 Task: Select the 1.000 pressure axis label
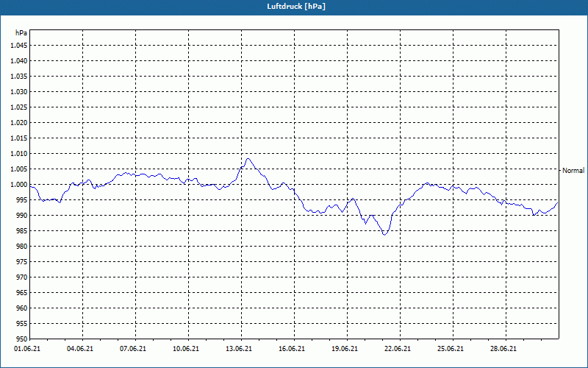click(x=19, y=185)
